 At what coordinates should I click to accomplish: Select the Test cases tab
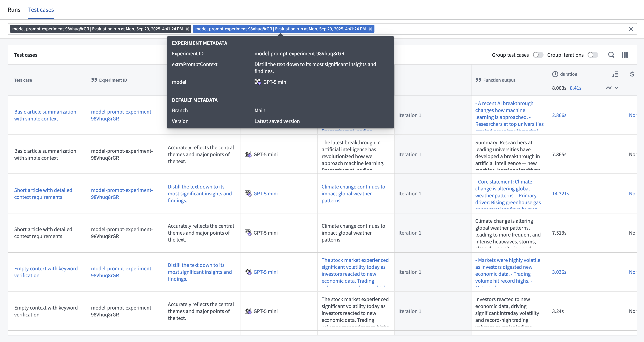[41, 9]
